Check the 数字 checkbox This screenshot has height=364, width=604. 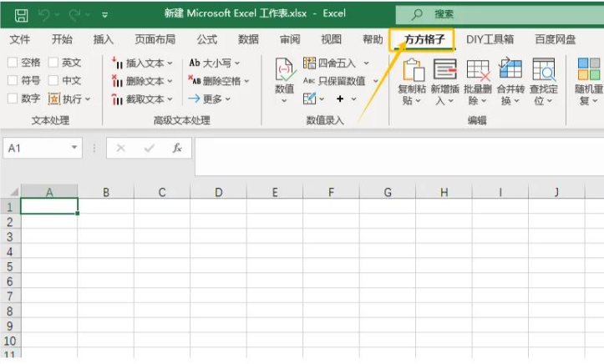coord(13,99)
